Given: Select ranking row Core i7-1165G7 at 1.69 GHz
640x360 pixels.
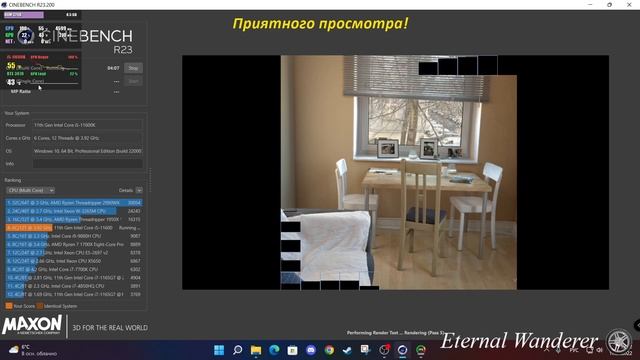Looking at the screenshot, I should click(74, 294).
